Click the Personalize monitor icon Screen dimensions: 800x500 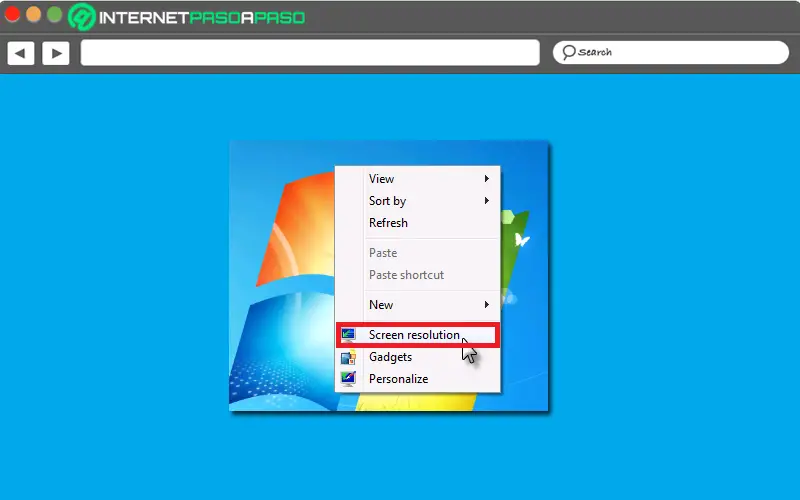348,379
